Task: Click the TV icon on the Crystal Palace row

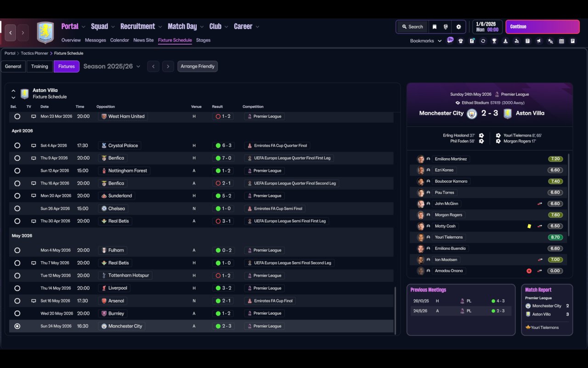Action: [34, 146]
